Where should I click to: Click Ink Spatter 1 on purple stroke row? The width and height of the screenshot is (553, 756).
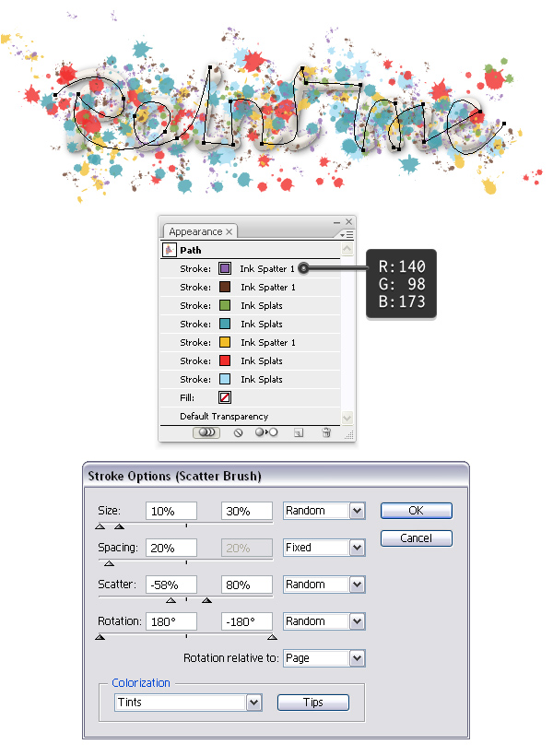267,268
